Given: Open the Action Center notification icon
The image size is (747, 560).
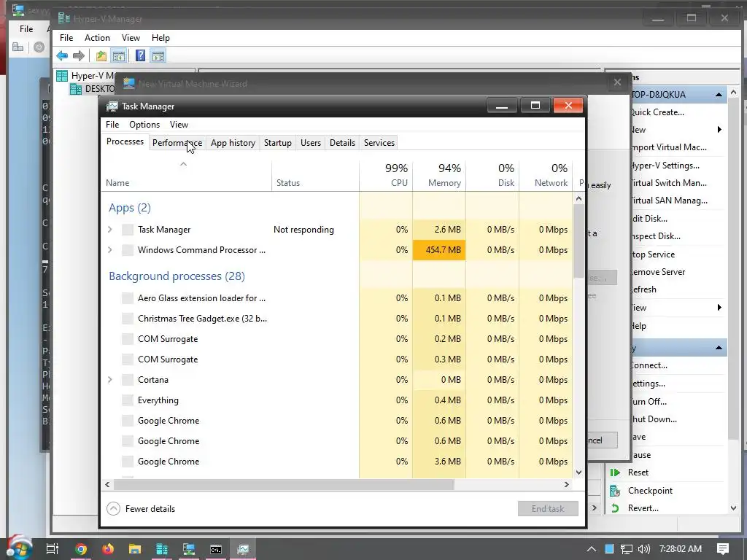Looking at the screenshot, I should pos(723,549).
